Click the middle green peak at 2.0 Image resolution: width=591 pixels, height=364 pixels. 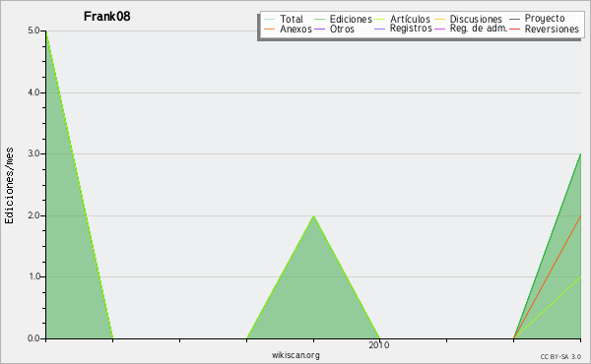(313, 216)
